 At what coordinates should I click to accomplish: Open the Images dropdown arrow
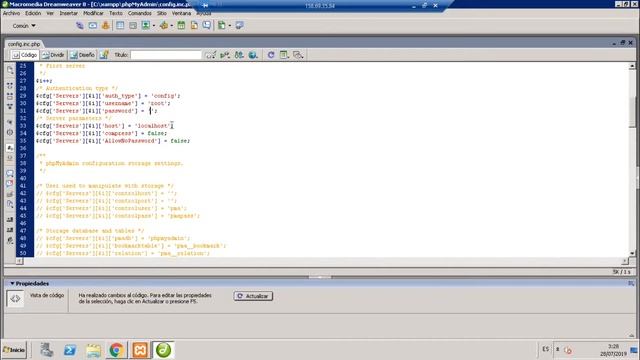click(153, 26)
